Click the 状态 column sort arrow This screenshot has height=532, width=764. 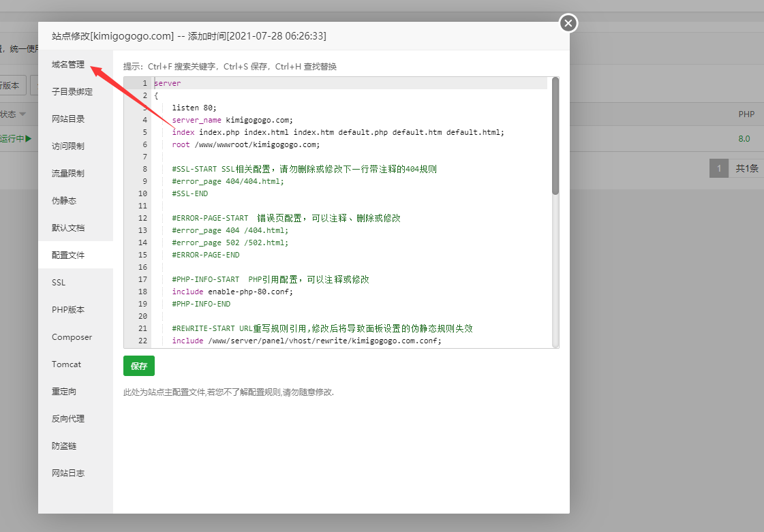22,114
